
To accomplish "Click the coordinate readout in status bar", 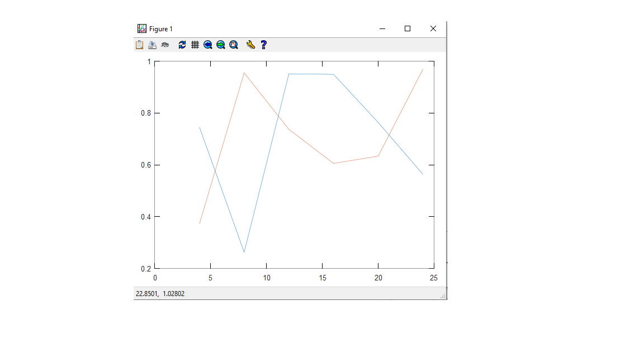I will click(160, 293).
